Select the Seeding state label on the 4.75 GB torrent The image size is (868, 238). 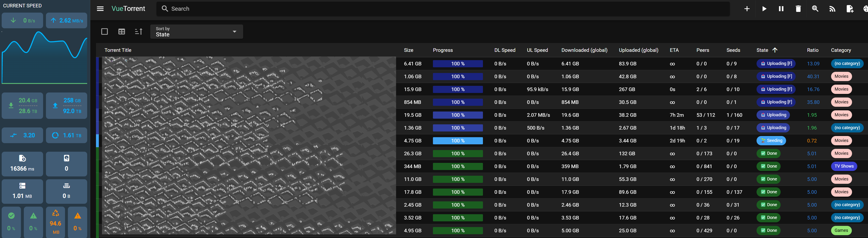point(772,140)
